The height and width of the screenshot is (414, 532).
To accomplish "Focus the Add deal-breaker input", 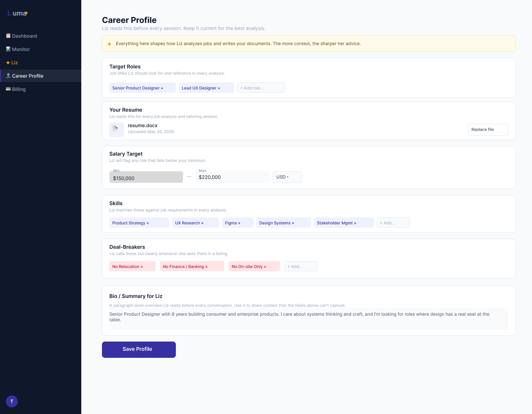I will [x=301, y=266].
